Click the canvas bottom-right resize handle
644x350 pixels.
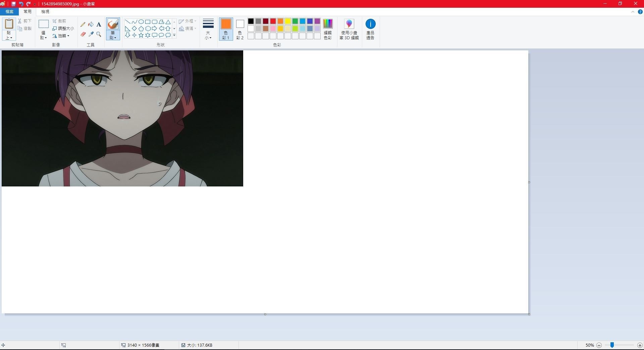[x=529, y=314]
